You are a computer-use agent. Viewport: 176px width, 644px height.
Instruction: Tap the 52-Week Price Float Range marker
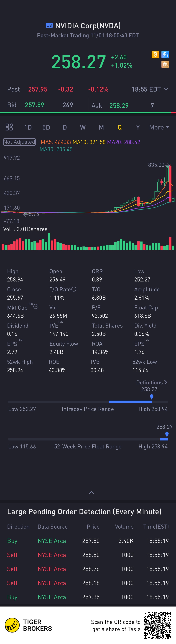167,434
